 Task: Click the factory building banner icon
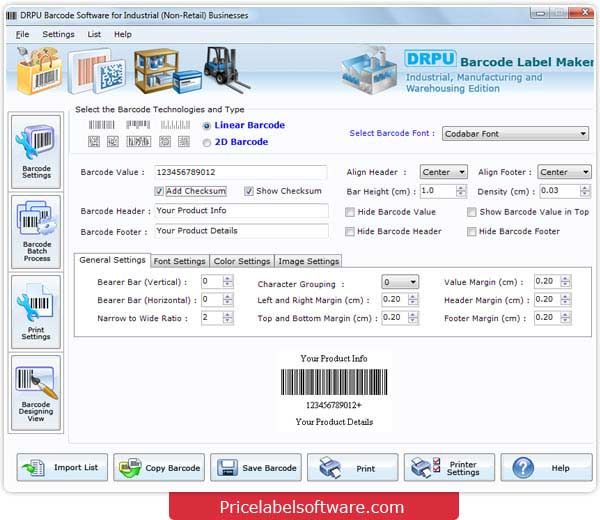click(369, 71)
